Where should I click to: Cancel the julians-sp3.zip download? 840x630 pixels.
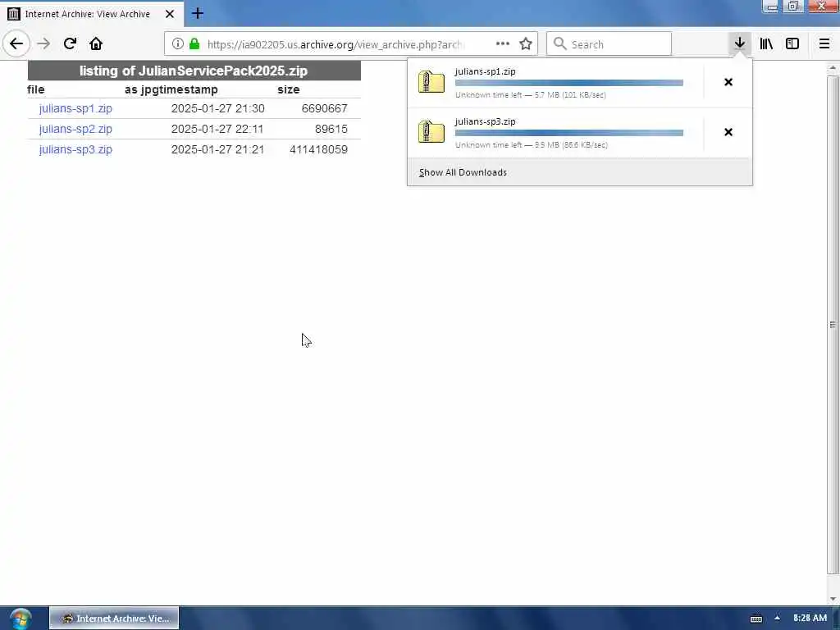(728, 132)
